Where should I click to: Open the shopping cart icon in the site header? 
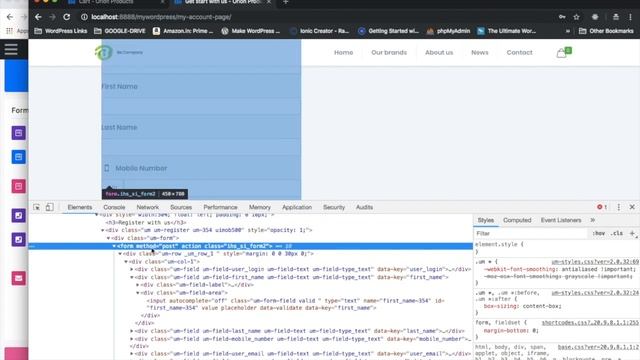click(564, 52)
